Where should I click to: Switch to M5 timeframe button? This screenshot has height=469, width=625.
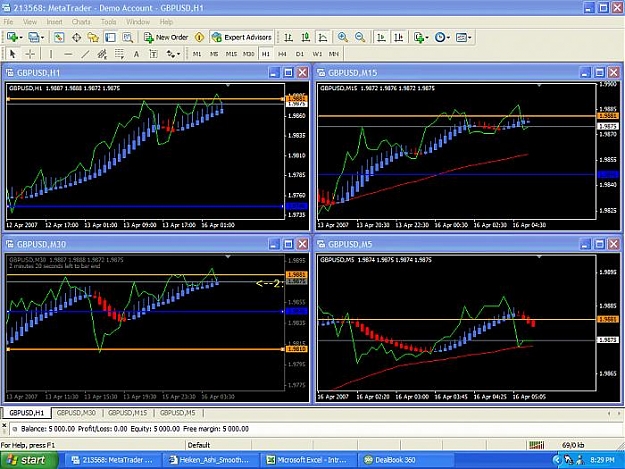click(x=214, y=54)
